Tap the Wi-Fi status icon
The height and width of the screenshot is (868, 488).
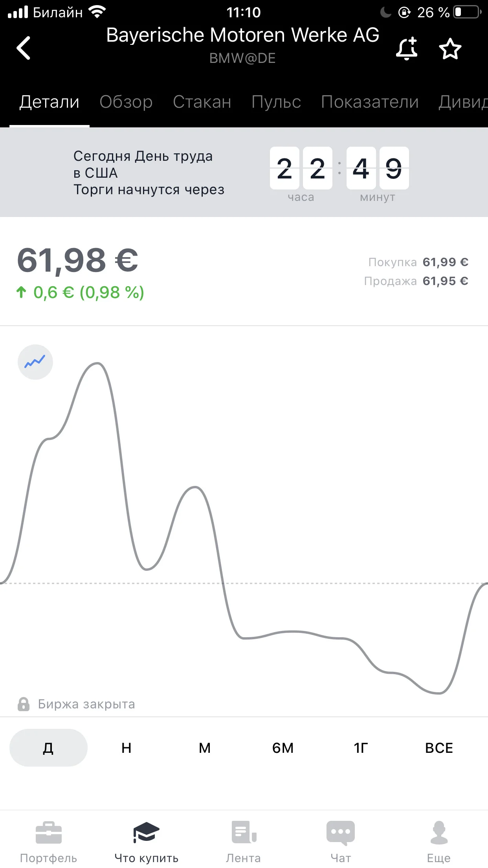click(97, 12)
